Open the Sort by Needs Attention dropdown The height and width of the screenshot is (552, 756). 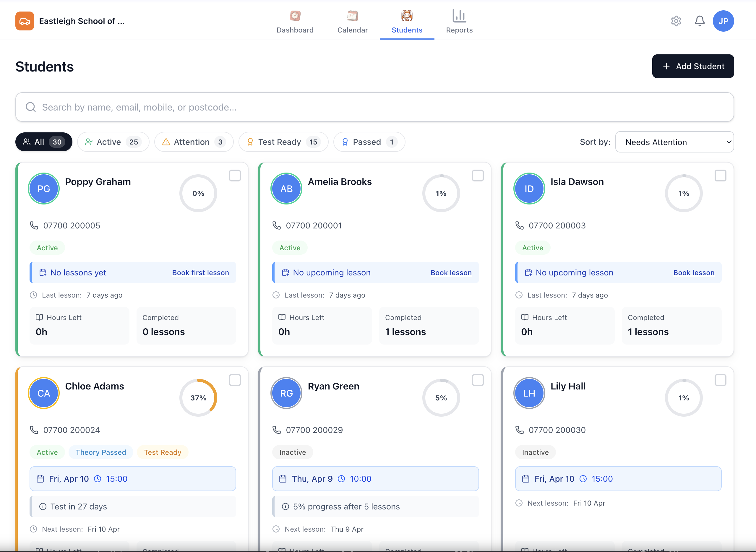click(x=674, y=142)
